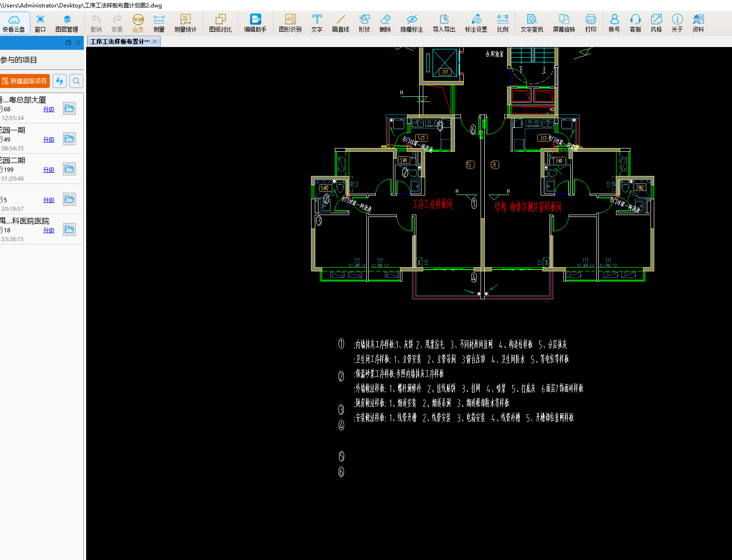
Task: Click the 窗口 window tool icon
Action: 41,23
